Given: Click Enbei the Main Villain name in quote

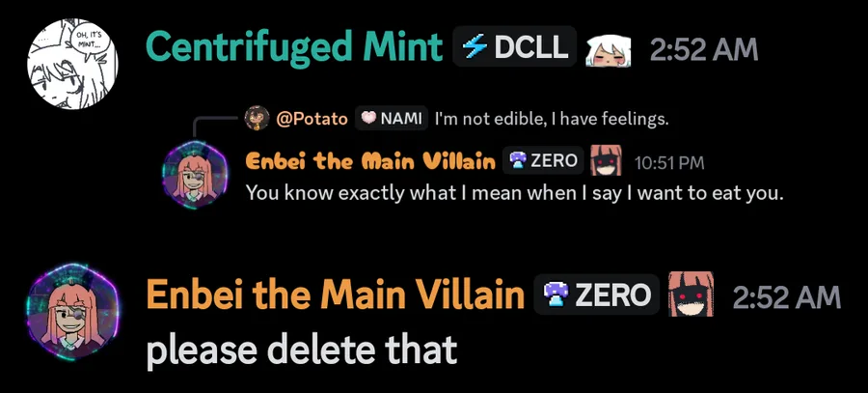Looking at the screenshot, I should 370,161.
